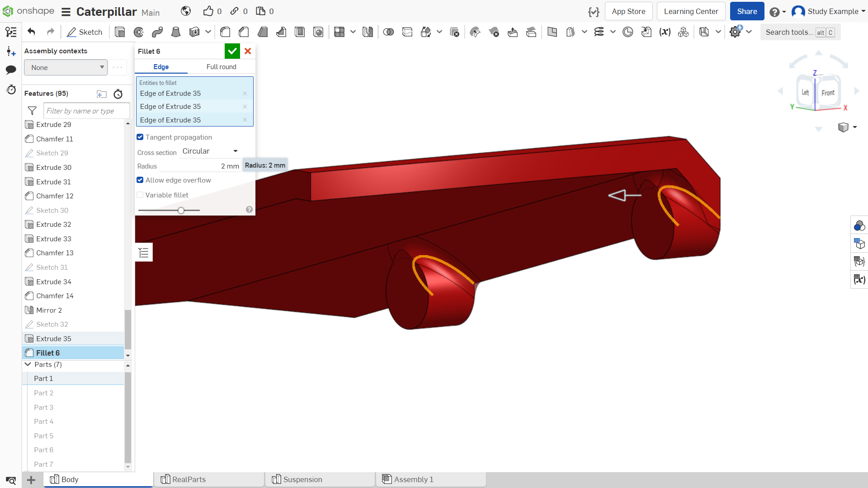
Task: Open the insert parts sidebar icon
Action: [x=11, y=51]
